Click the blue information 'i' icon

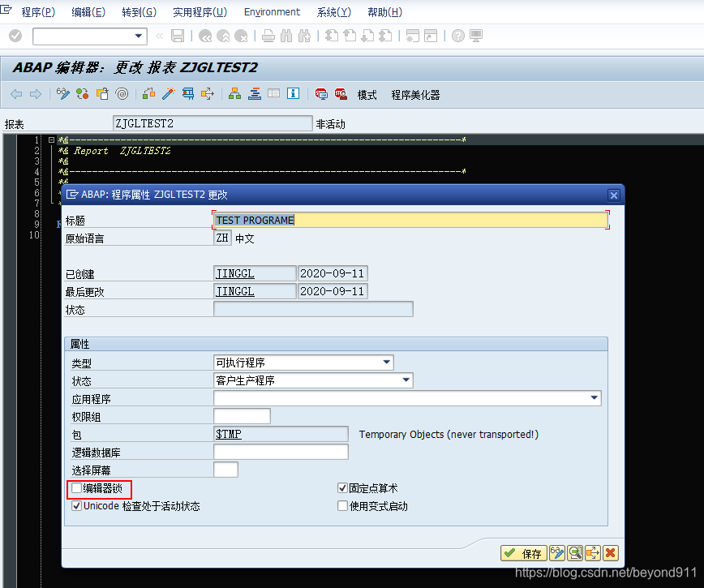(293, 93)
